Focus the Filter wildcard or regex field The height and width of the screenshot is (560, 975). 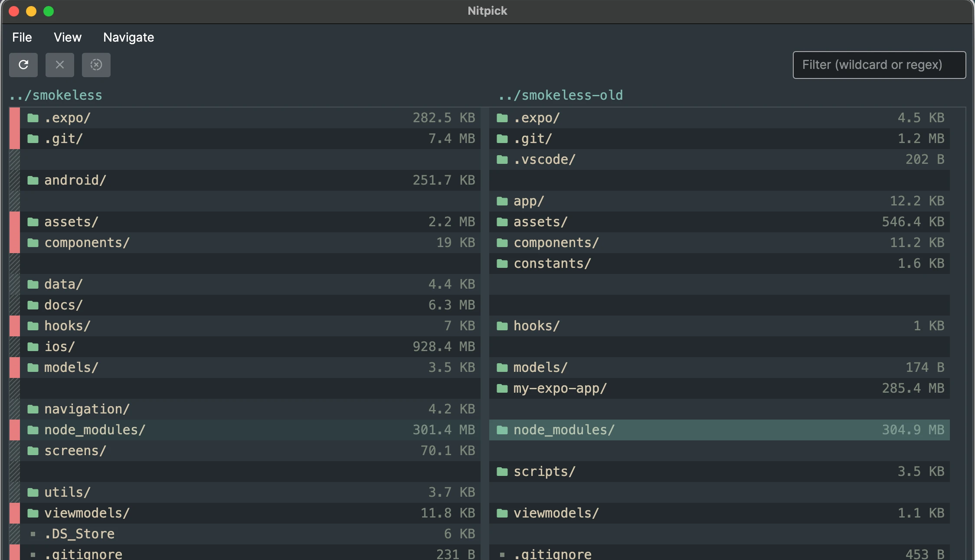point(879,65)
